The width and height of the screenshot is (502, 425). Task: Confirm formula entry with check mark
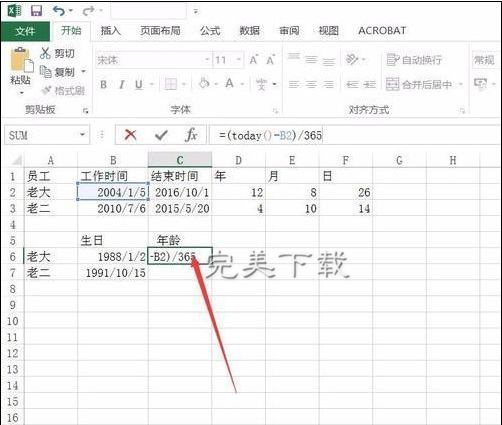point(161,135)
